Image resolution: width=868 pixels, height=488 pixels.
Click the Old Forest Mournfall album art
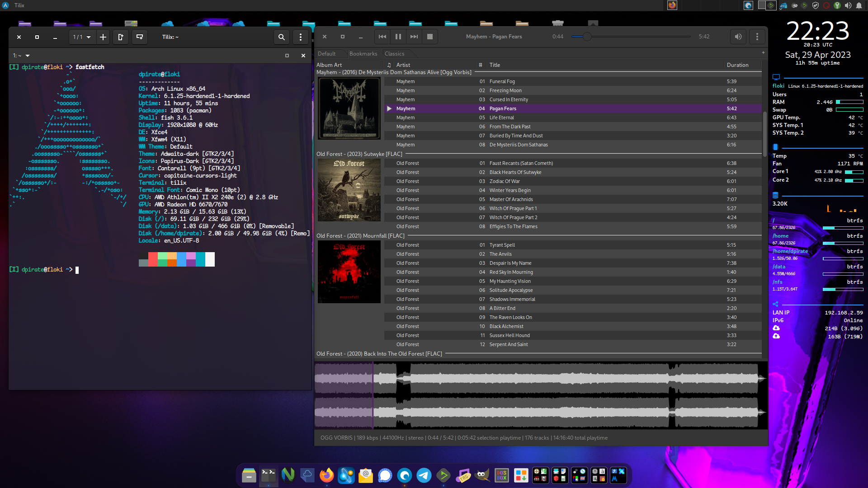[349, 272]
